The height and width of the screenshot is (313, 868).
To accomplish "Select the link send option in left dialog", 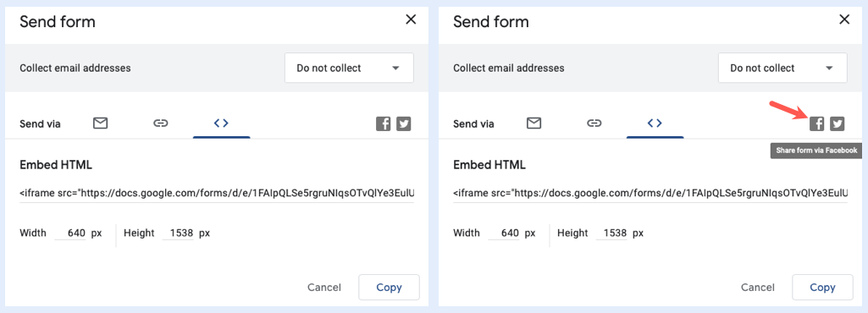I will [x=161, y=124].
